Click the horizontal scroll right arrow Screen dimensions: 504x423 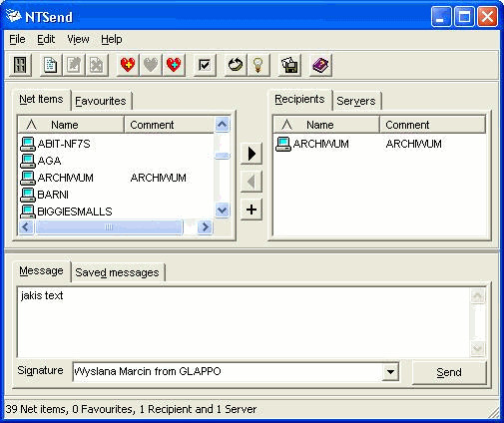coord(205,227)
